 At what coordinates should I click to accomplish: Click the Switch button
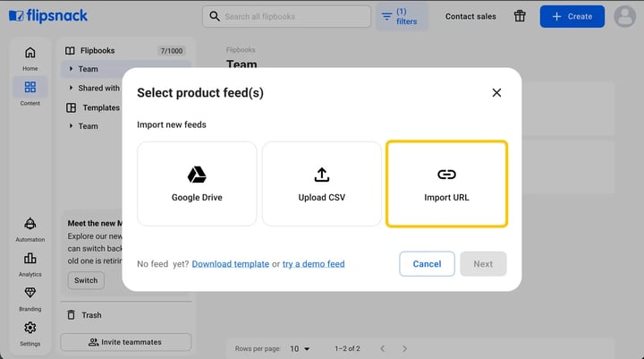coord(86,280)
